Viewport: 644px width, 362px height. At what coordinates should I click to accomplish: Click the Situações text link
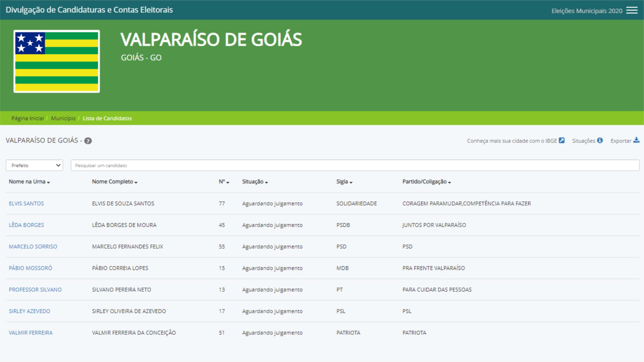584,141
